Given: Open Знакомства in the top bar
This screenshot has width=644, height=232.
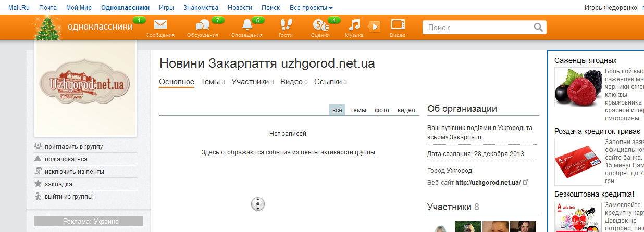Looking at the screenshot, I should click(x=201, y=8).
